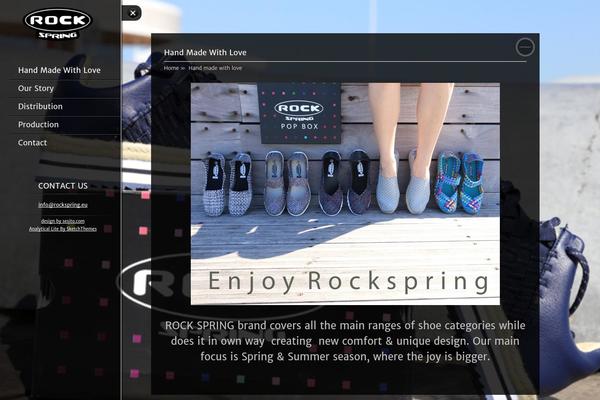
Task: Click the Home breadcrumb link
Action: pyautogui.click(x=171, y=68)
